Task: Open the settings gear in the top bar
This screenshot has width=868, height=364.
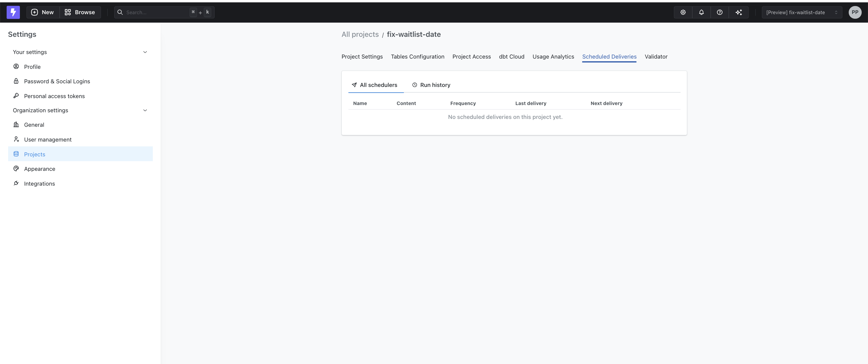Action: coord(683,12)
